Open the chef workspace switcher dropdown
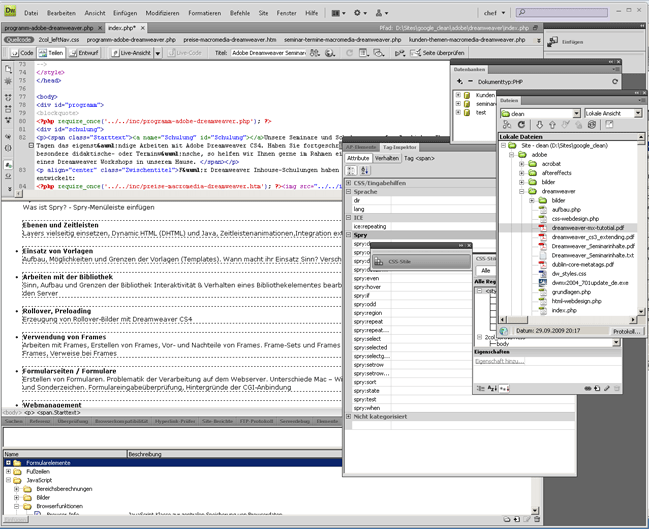The image size is (649, 529). (494, 13)
